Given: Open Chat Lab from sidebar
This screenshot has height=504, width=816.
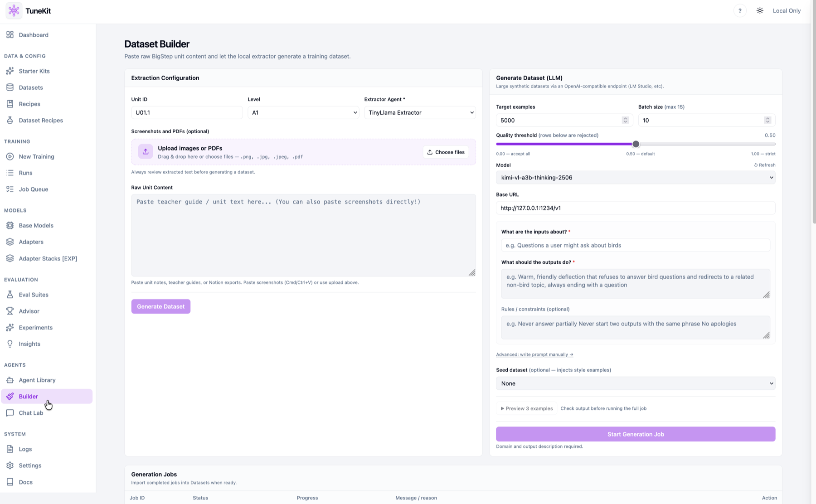Looking at the screenshot, I should 47,413.
